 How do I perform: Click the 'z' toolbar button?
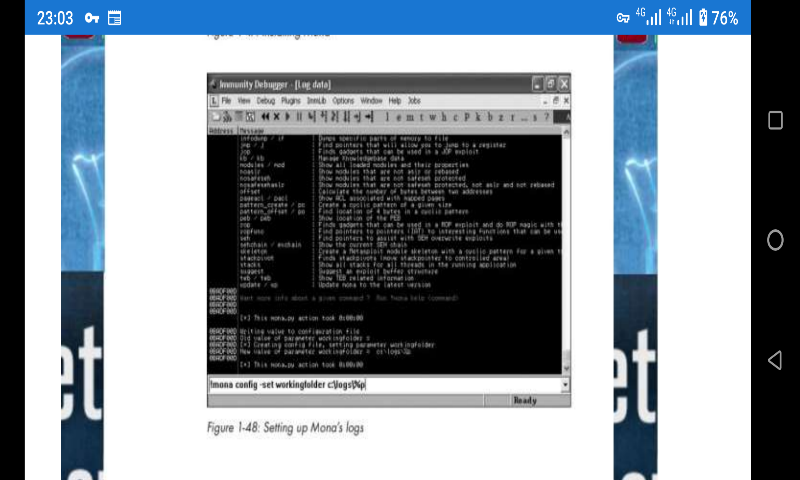pyautogui.click(x=501, y=117)
